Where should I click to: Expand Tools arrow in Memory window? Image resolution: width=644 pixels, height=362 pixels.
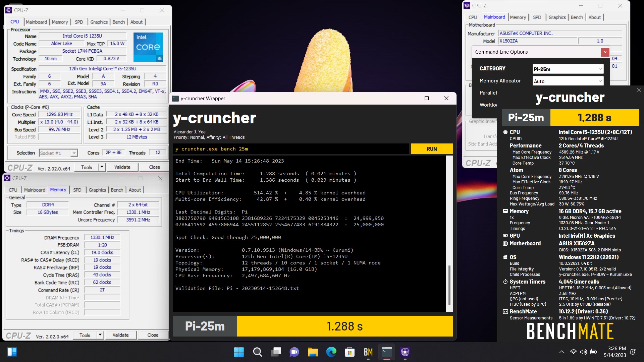[100, 335]
